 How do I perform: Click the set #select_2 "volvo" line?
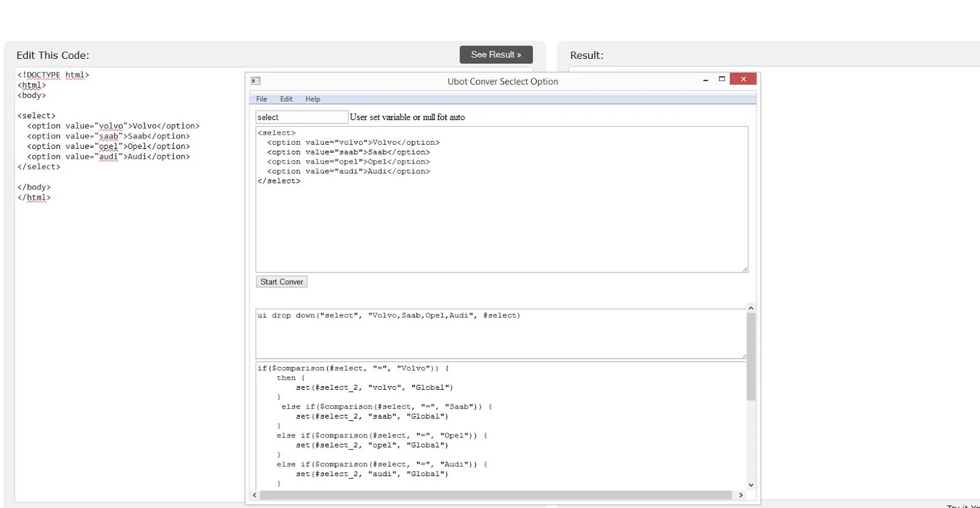click(x=374, y=387)
